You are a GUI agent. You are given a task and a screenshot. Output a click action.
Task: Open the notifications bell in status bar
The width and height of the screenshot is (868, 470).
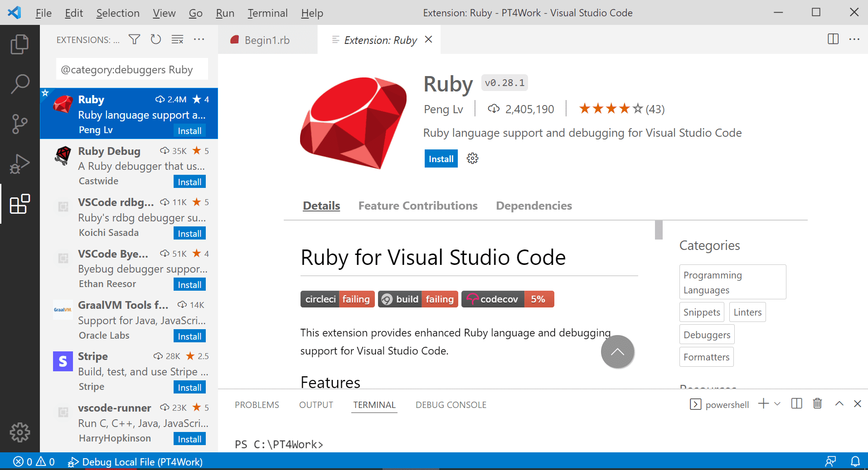click(x=855, y=461)
